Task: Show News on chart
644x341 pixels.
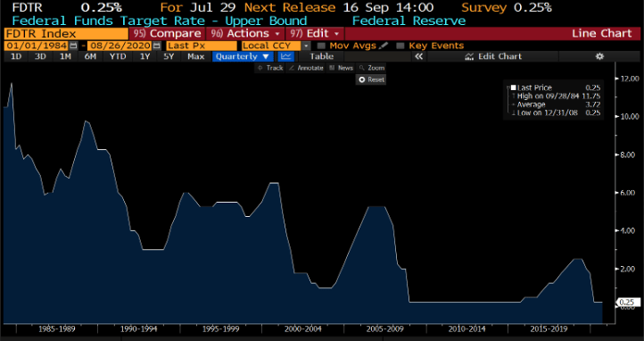Action: (x=341, y=68)
